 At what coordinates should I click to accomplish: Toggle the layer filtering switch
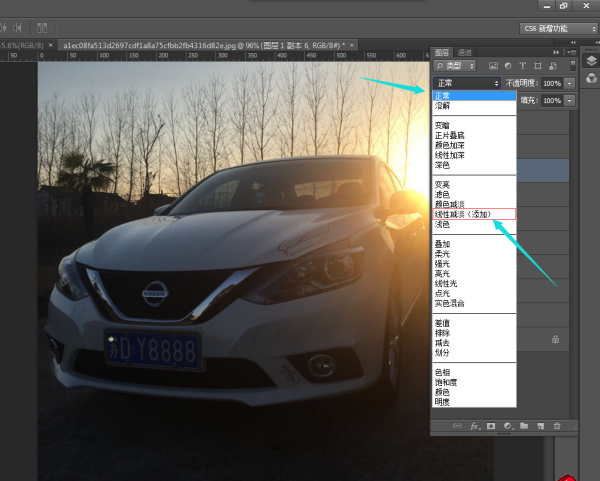pyautogui.click(x=573, y=65)
